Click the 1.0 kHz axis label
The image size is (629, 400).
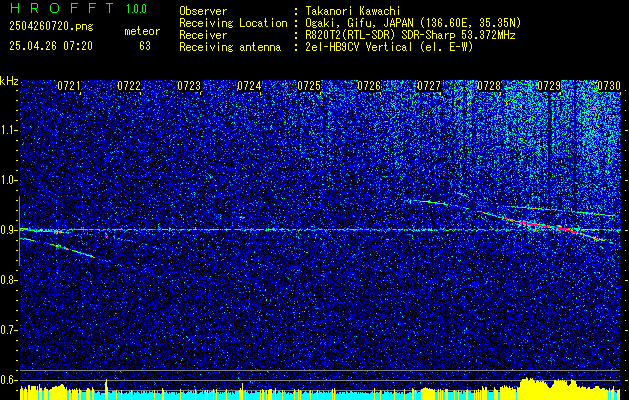[x=9, y=180]
